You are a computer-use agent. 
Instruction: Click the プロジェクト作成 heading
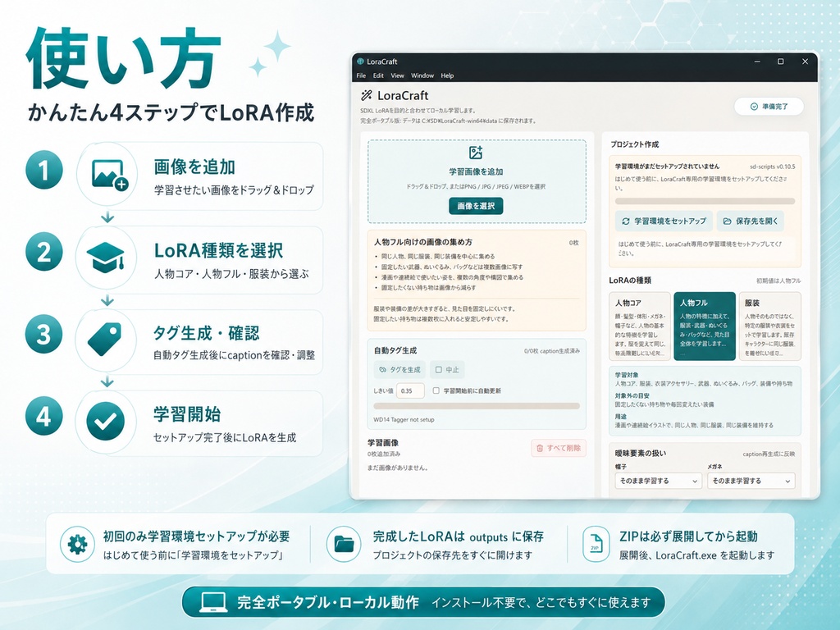[635, 144]
